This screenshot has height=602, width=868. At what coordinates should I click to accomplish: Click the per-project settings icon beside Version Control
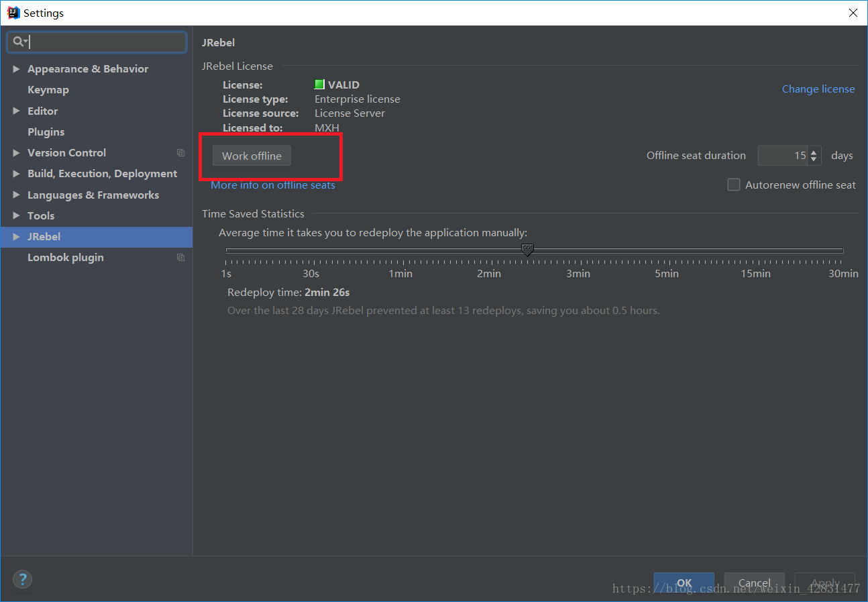(180, 152)
